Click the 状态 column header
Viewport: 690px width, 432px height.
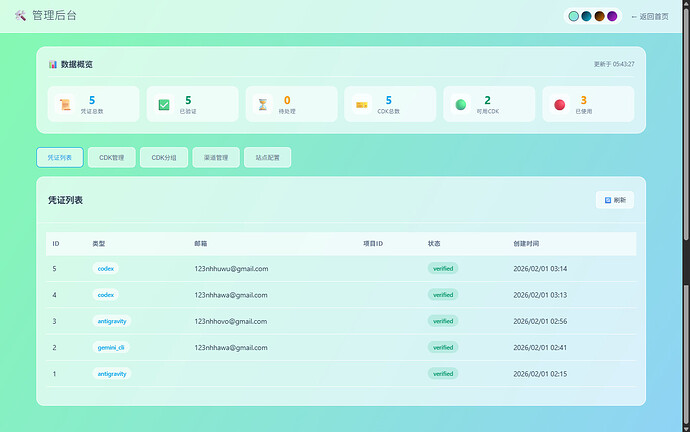click(x=434, y=244)
